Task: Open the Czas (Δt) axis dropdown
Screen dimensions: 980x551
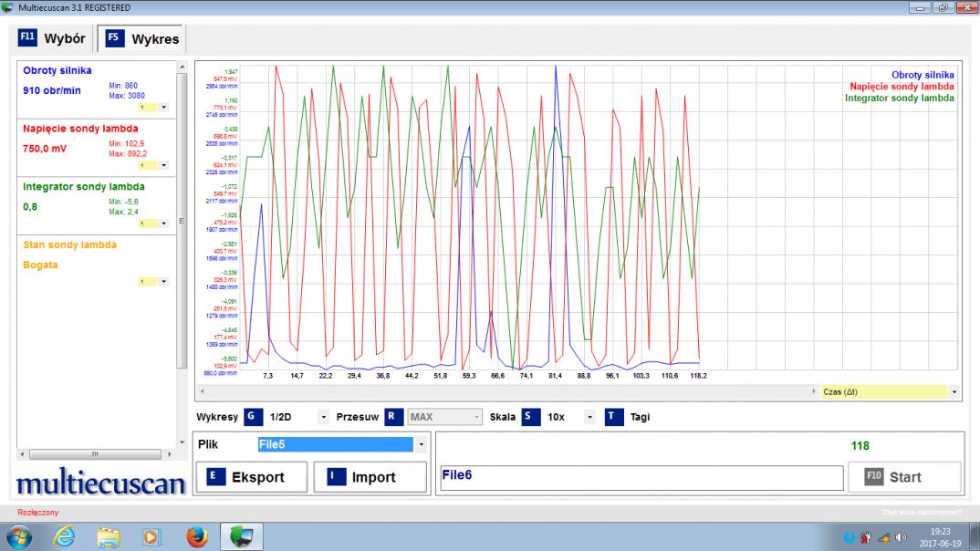Action: [x=954, y=391]
